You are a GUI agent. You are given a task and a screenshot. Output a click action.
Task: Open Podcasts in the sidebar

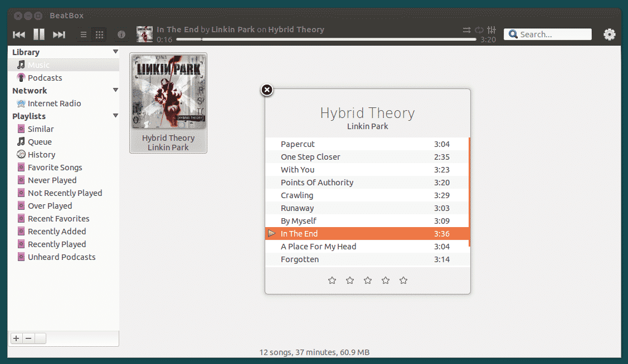pyautogui.click(x=64, y=77)
